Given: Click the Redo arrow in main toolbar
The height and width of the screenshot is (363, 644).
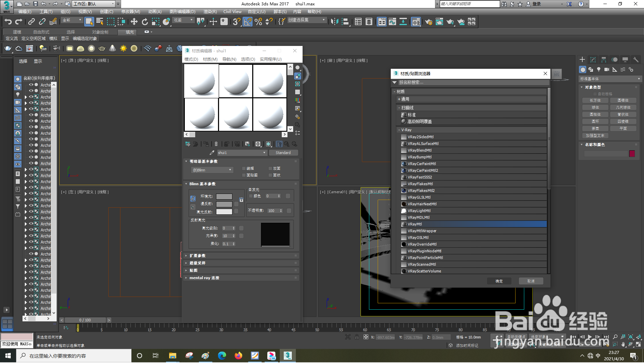Looking at the screenshot, I should pyautogui.click(x=19, y=22).
